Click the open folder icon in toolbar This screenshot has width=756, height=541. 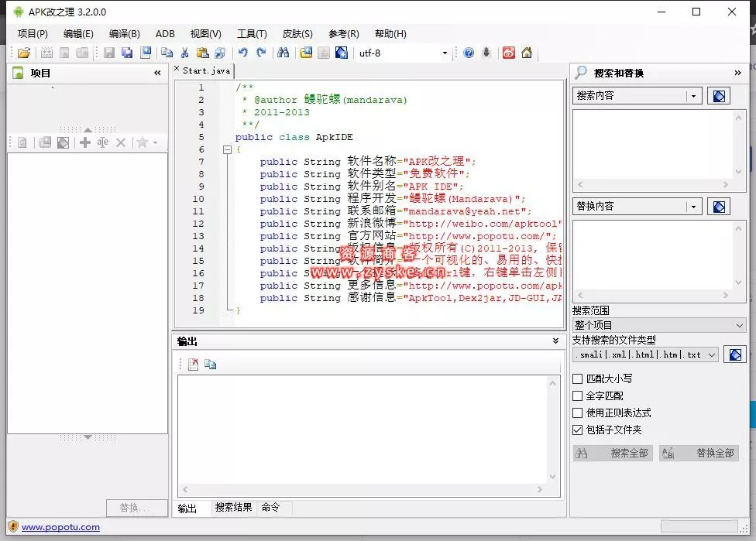[x=24, y=53]
